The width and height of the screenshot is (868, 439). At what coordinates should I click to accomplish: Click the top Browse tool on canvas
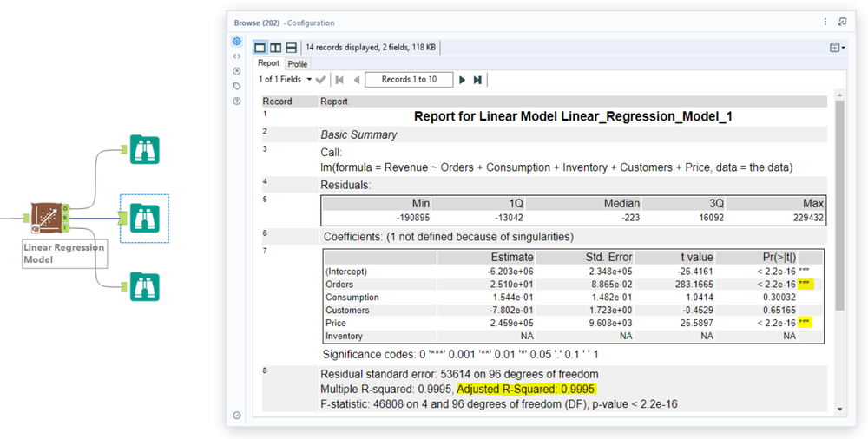144,149
